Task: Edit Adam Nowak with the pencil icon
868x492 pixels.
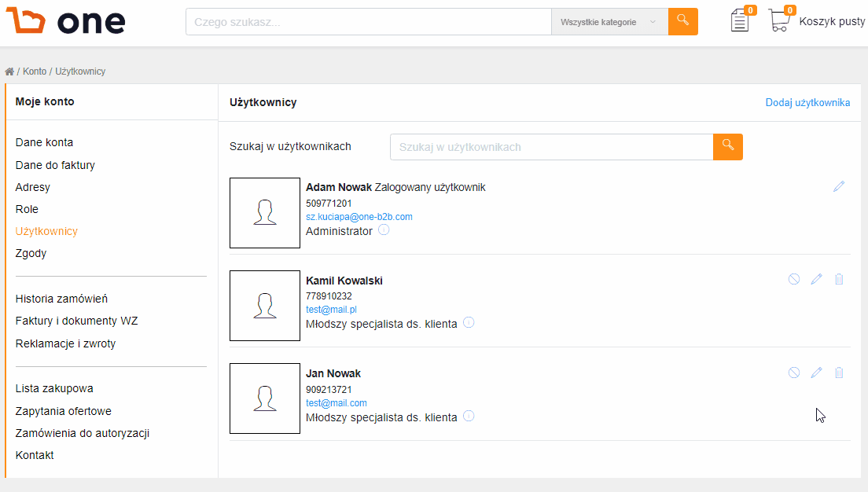Action: click(x=839, y=186)
